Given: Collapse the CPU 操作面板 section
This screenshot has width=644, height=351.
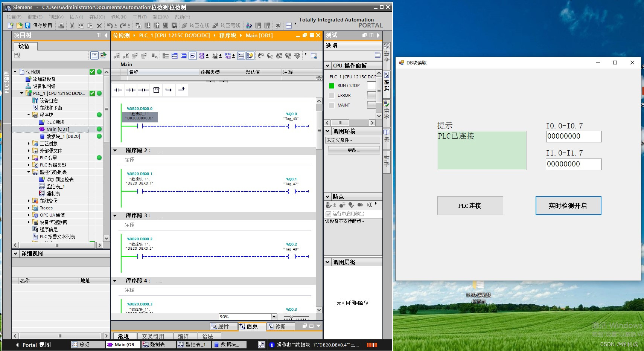Looking at the screenshot, I should 327,66.
